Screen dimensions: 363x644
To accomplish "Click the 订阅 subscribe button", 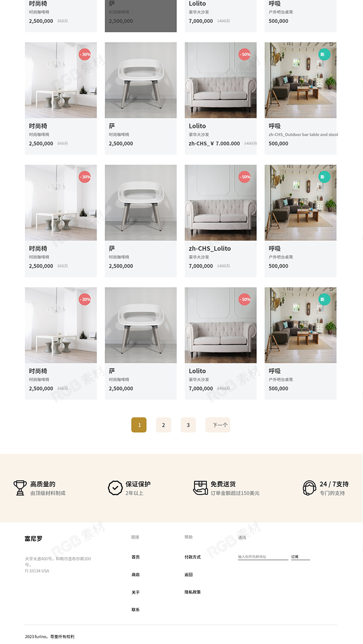I will (300, 556).
